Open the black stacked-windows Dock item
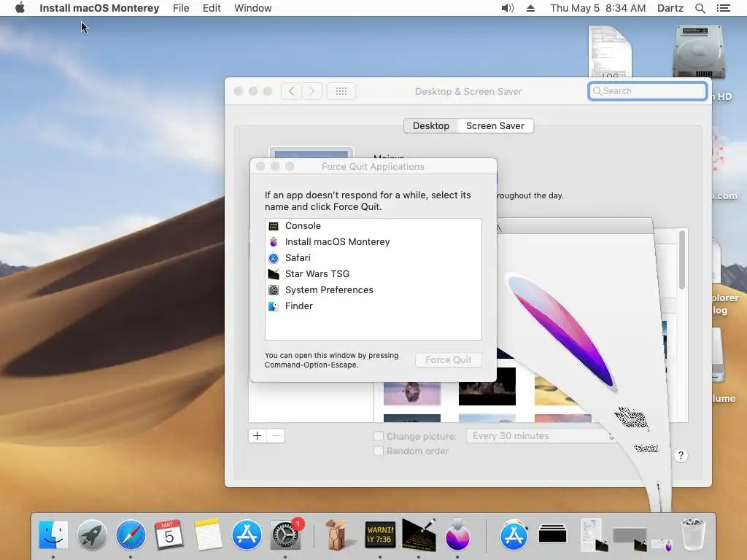 pyautogui.click(x=553, y=534)
